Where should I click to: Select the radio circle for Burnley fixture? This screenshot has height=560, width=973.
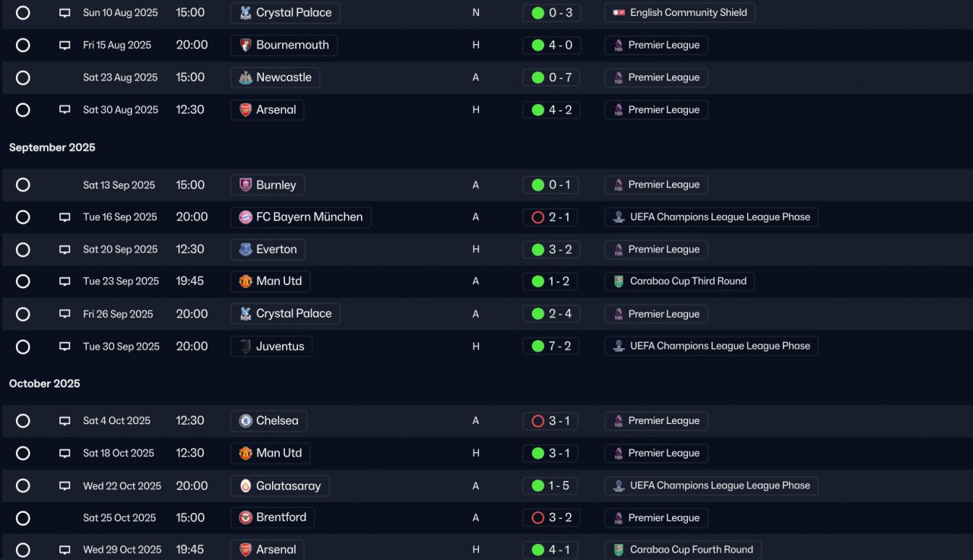coord(23,185)
